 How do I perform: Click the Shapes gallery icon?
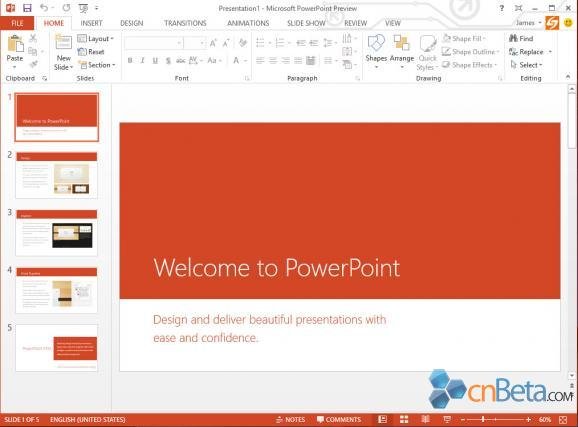click(376, 43)
